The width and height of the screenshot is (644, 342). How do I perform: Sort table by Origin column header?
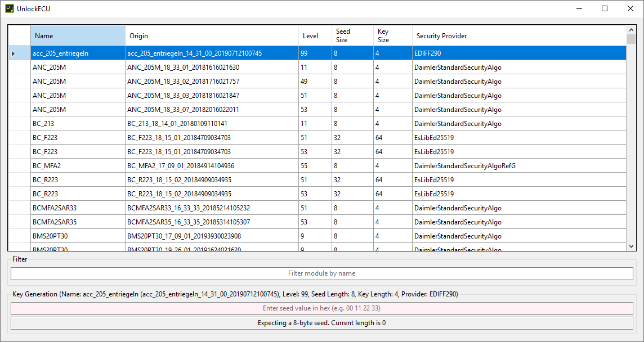click(x=212, y=36)
